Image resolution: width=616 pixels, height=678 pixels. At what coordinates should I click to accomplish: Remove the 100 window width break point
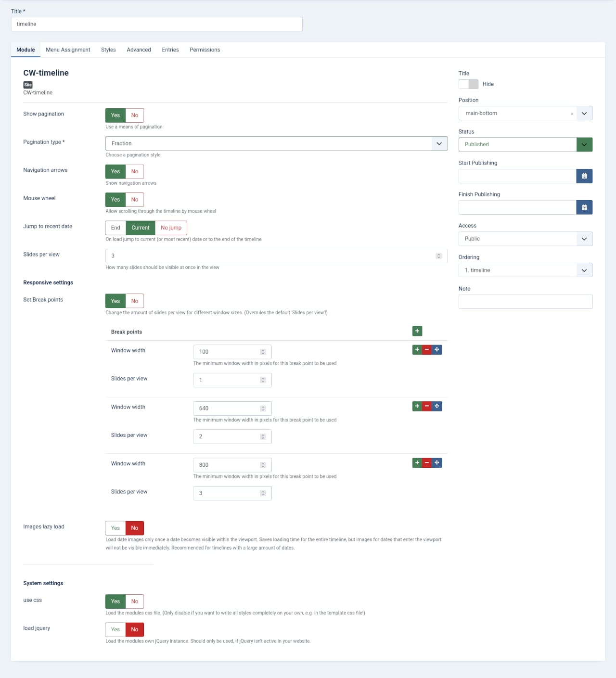pyautogui.click(x=427, y=350)
